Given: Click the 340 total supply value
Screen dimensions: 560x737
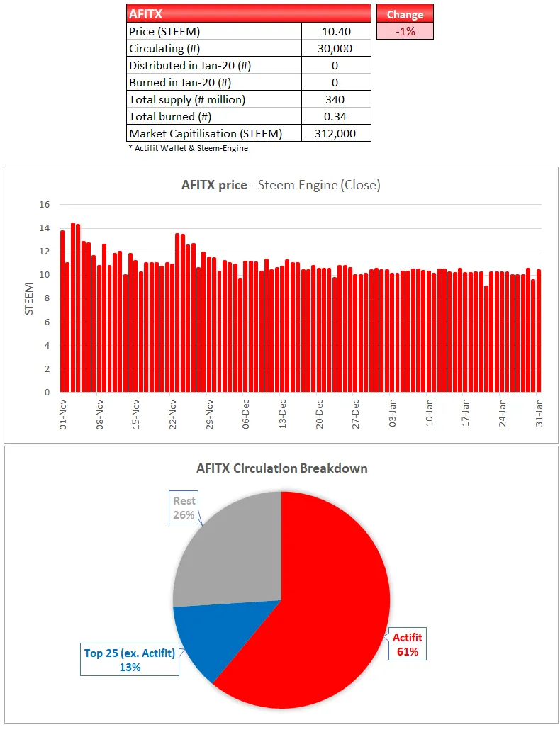Looking at the screenshot, I should [335, 100].
